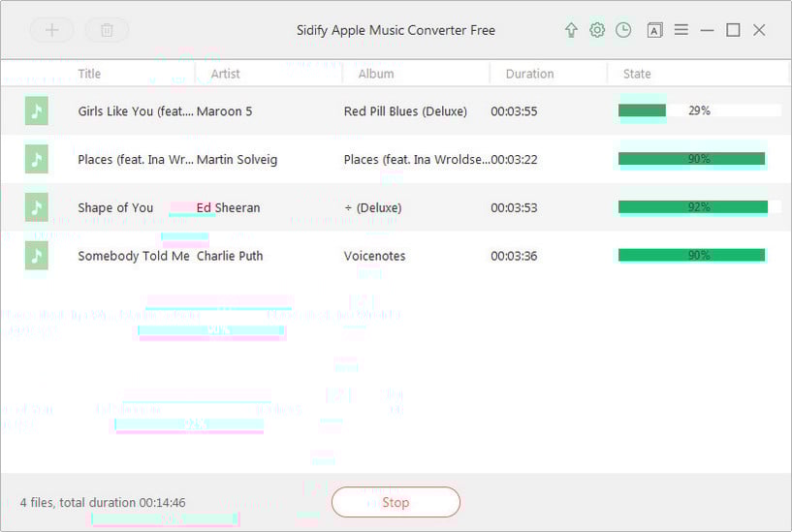The image size is (792, 532).
Task: Click music note icon for Shape of You
Action: point(37,207)
